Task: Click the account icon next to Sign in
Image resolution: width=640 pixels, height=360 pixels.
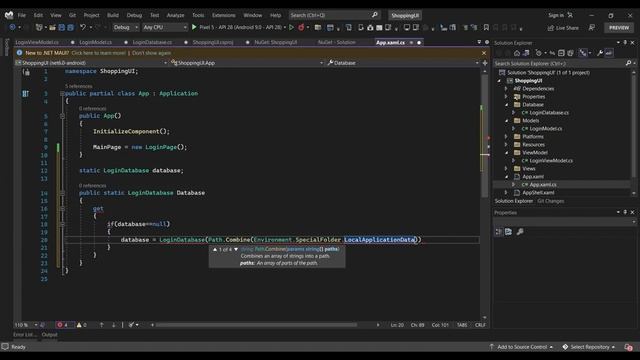Action: (x=570, y=15)
